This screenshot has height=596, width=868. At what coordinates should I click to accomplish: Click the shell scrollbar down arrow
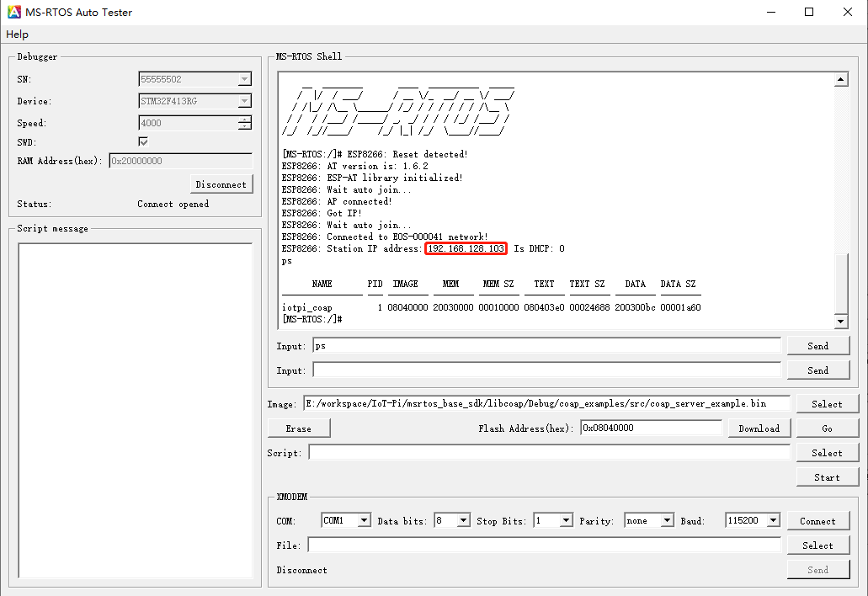pyautogui.click(x=840, y=322)
